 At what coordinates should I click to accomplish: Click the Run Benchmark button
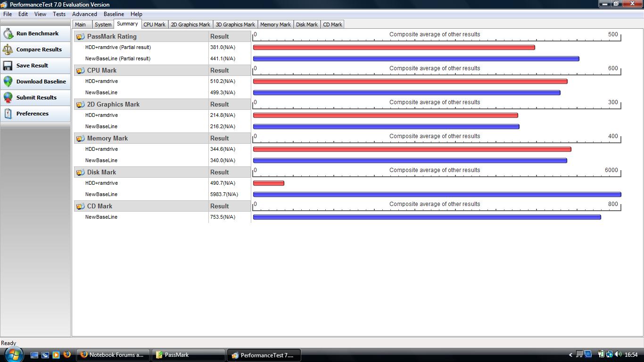click(x=35, y=33)
